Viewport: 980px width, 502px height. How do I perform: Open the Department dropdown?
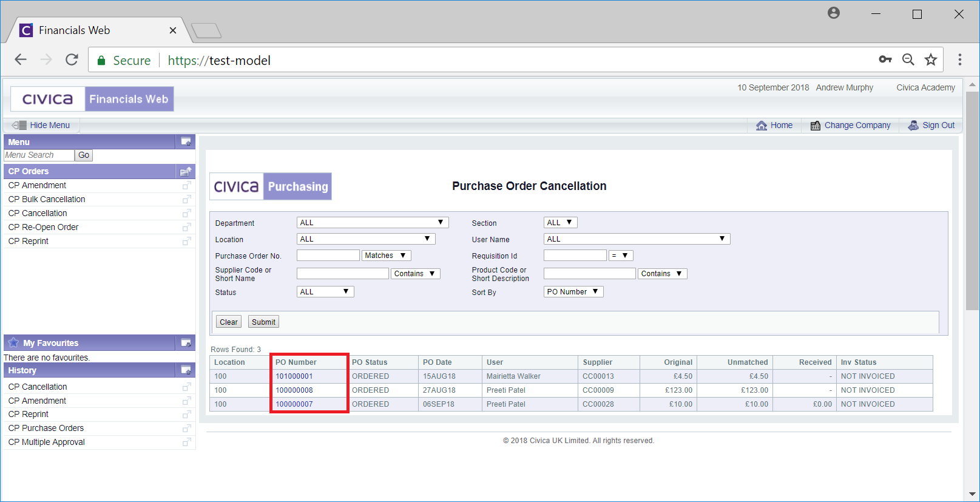coord(373,223)
